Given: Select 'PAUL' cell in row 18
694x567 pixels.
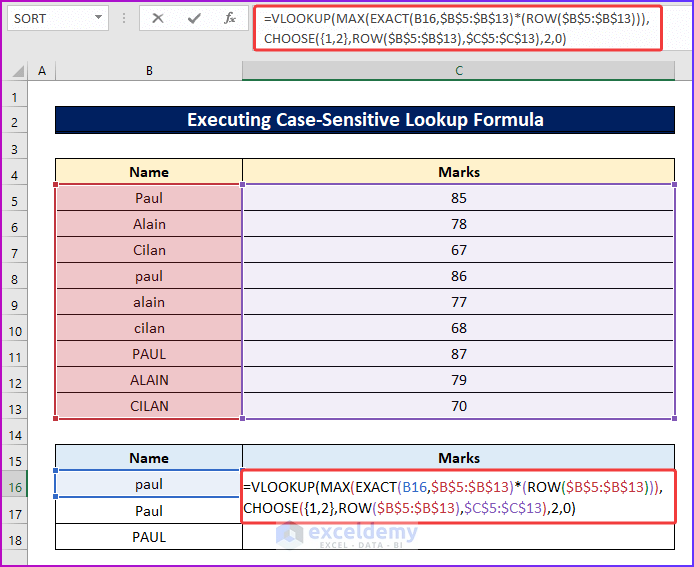Looking at the screenshot, I should (x=149, y=537).
